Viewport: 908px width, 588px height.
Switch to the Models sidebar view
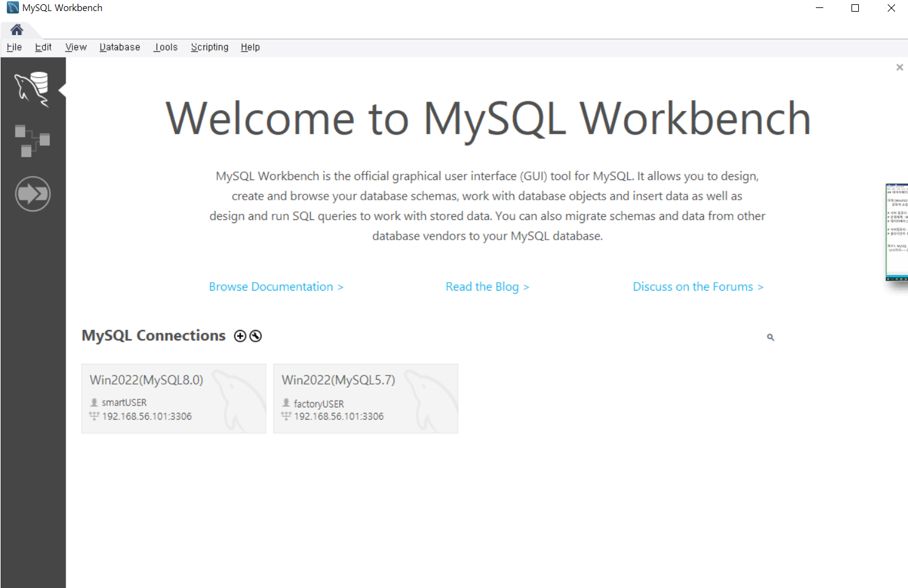tap(32, 141)
